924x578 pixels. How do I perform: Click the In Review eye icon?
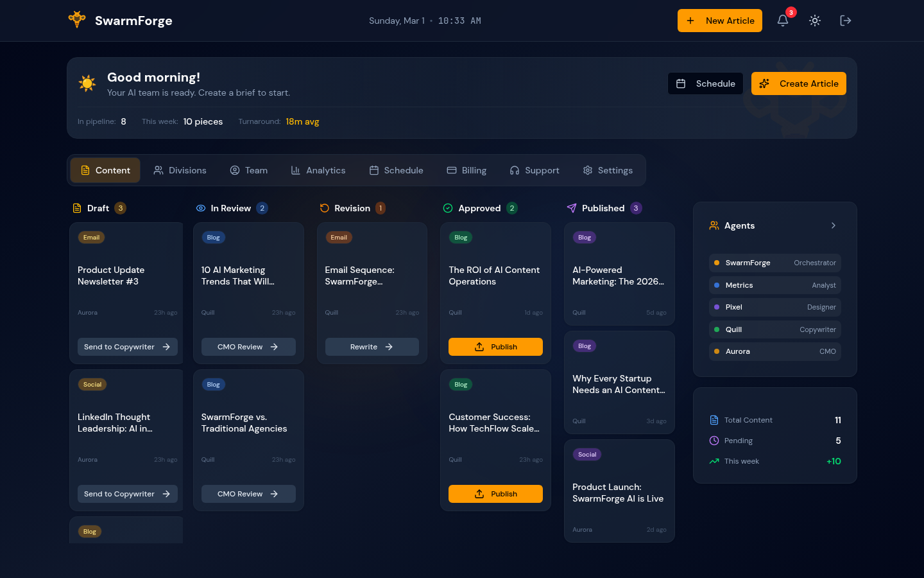200,207
